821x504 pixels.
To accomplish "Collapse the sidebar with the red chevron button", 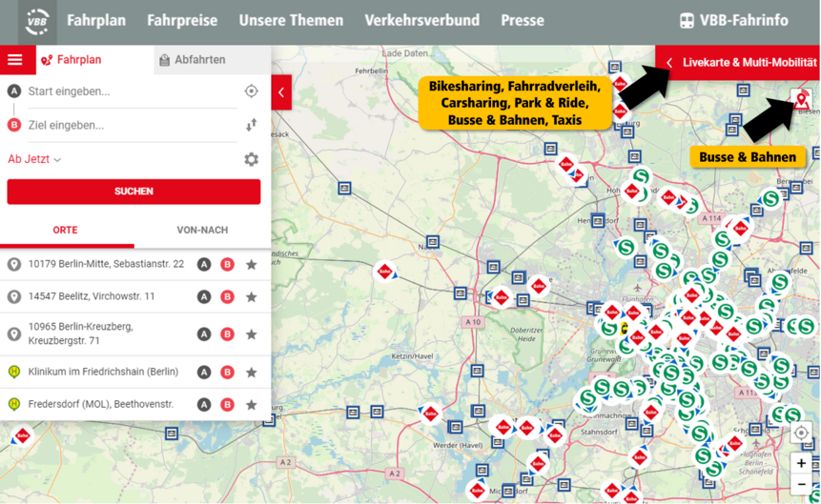I will tap(281, 92).
